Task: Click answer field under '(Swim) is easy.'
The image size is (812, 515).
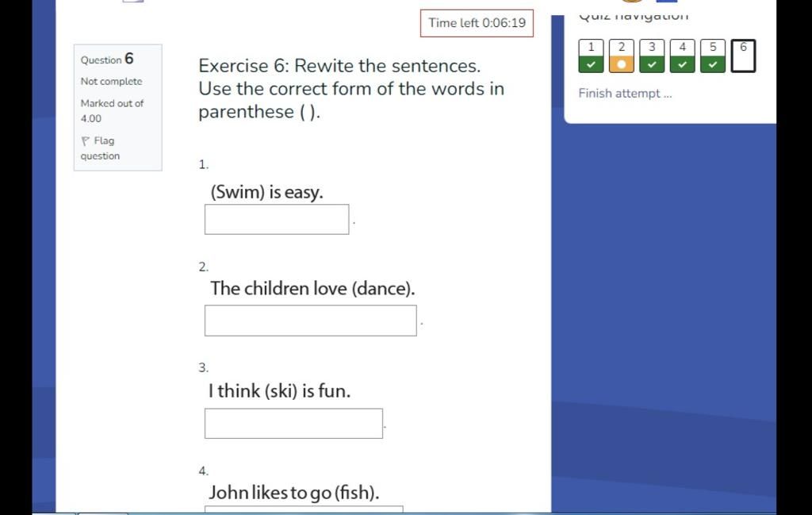Action: (x=277, y=219)
